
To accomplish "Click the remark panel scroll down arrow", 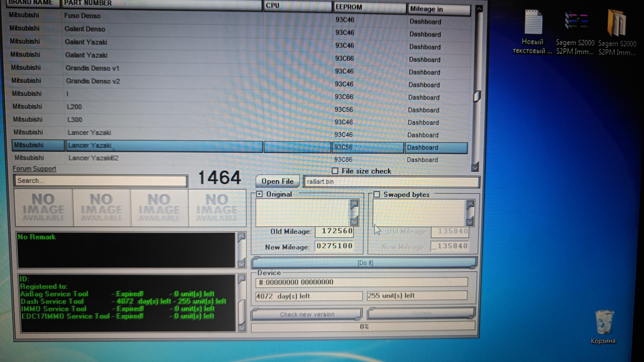I will pyautogui.click(x=241, y=263).
